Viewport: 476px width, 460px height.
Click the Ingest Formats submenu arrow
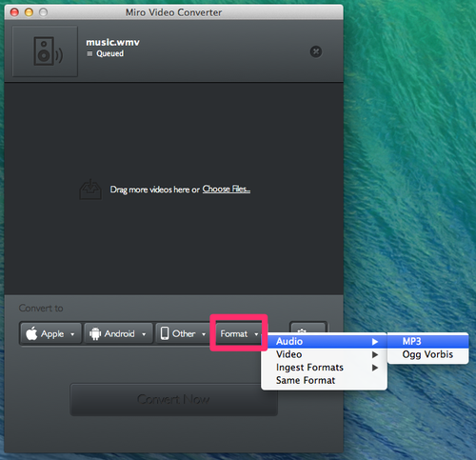pyautogui.click(x=375, y=368)
